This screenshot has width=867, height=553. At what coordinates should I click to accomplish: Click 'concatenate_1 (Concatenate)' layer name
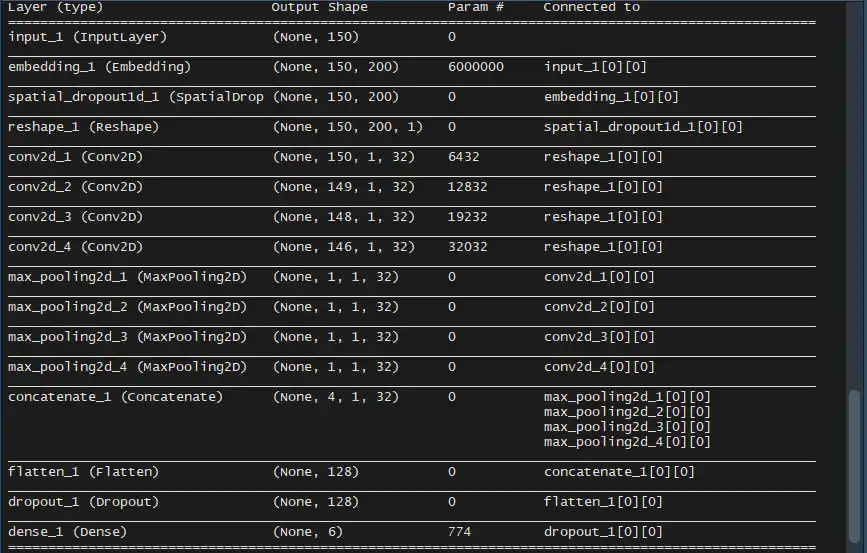pyautogui.click(x=116, y=397)
